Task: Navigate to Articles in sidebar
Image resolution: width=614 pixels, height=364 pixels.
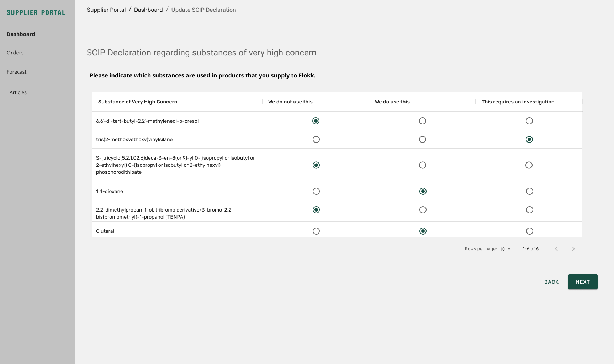Action: pos(18,92)
